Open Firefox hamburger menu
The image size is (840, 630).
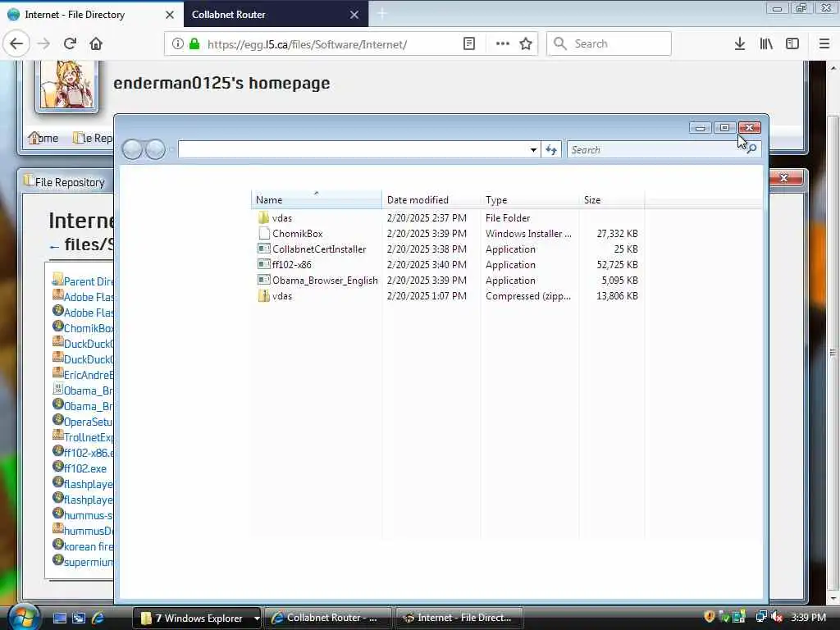tap(824, 44)
